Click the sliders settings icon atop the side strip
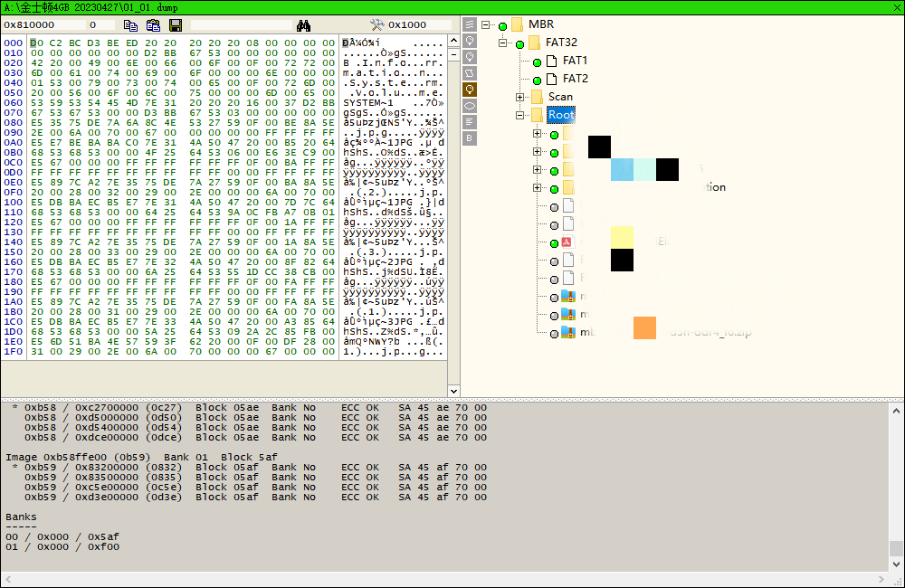The height and width of the screenshot is (588, 905). [x=470, y=24]
